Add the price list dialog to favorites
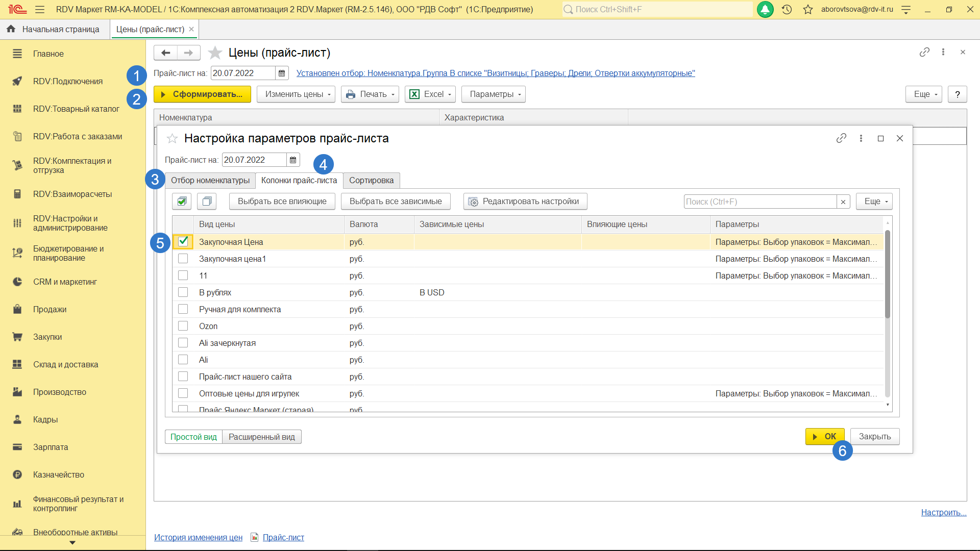 173,139
